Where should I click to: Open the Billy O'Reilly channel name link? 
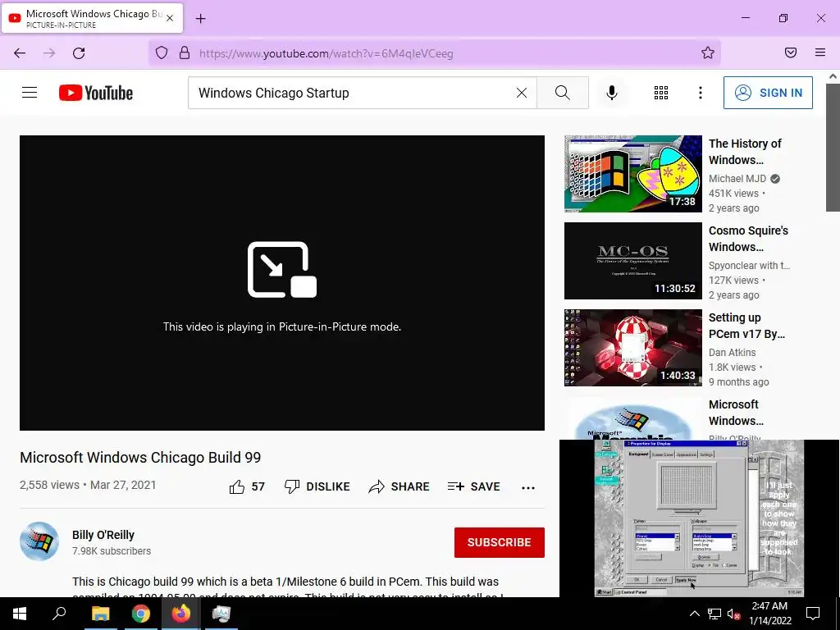pyautogui.click(x=103, y=535)
